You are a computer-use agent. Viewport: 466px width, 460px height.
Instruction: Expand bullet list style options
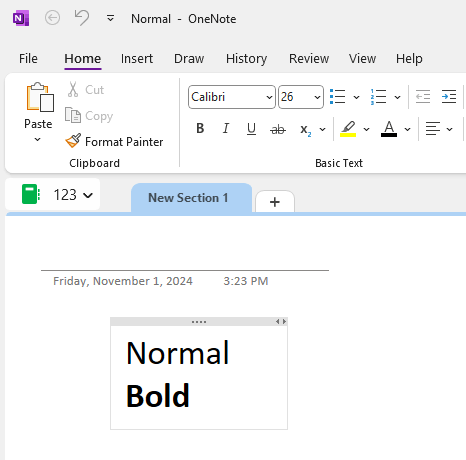[x=356, y=97]
